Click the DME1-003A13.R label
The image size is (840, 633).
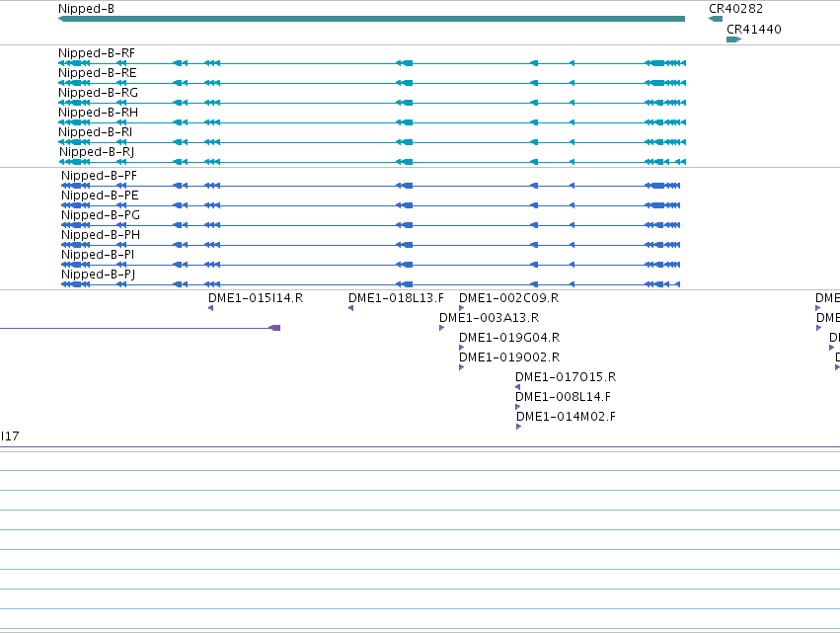click(490, 318)
